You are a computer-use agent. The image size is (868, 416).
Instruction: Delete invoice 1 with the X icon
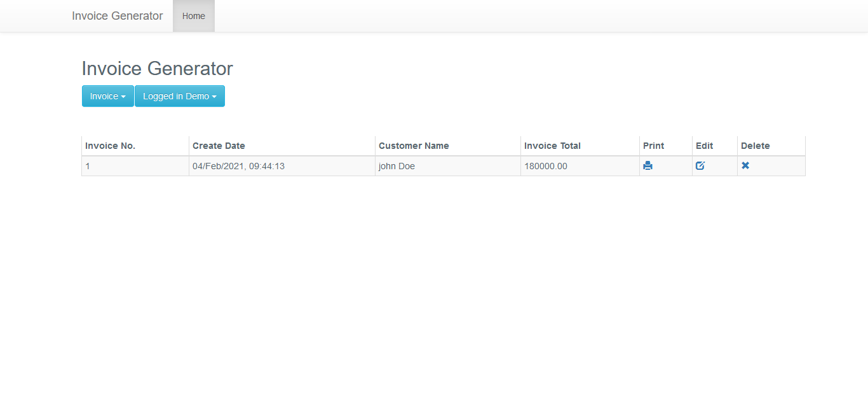click(745, 165)
